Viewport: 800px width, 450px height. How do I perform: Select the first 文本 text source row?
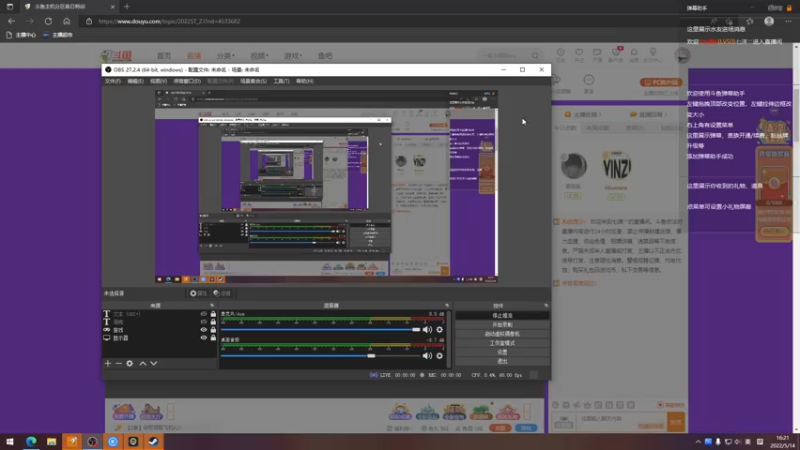point(160,314)
